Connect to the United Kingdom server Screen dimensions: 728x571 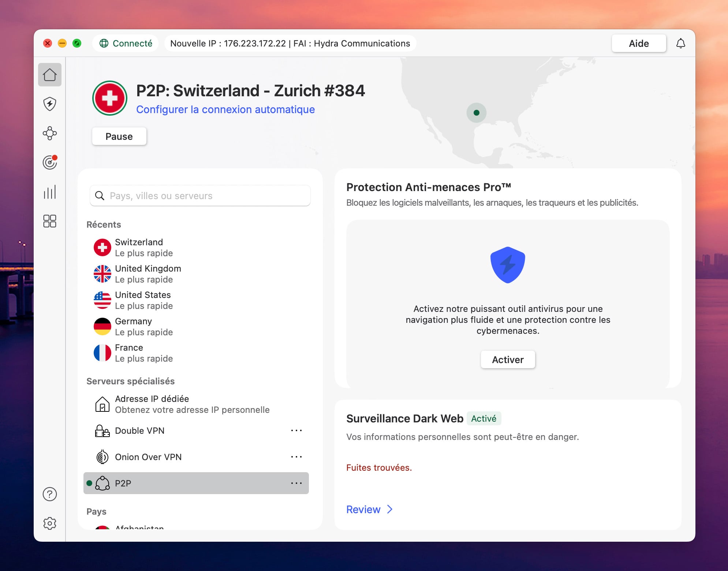point(148,273)
